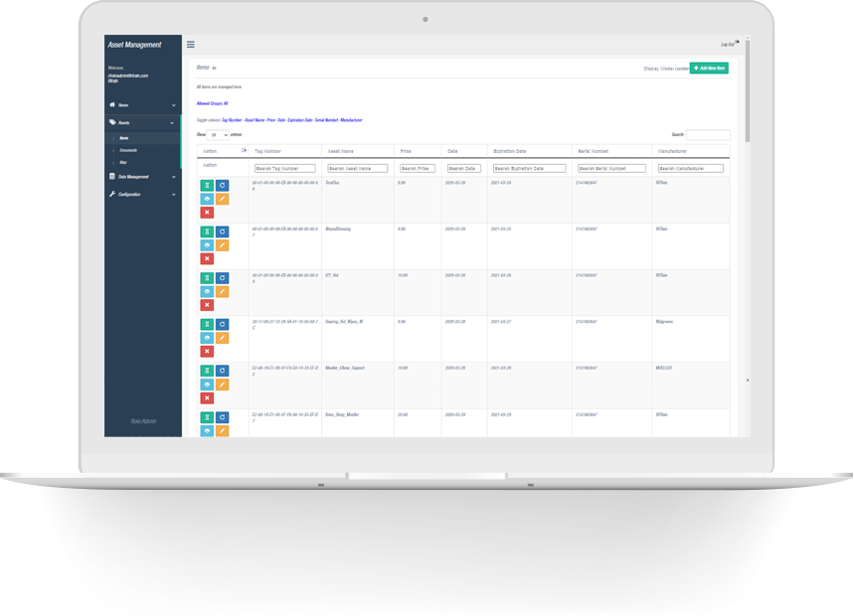Click the green hourglass icon for the TeraFlue row
The image size is (854, 616).
[207, 186]
